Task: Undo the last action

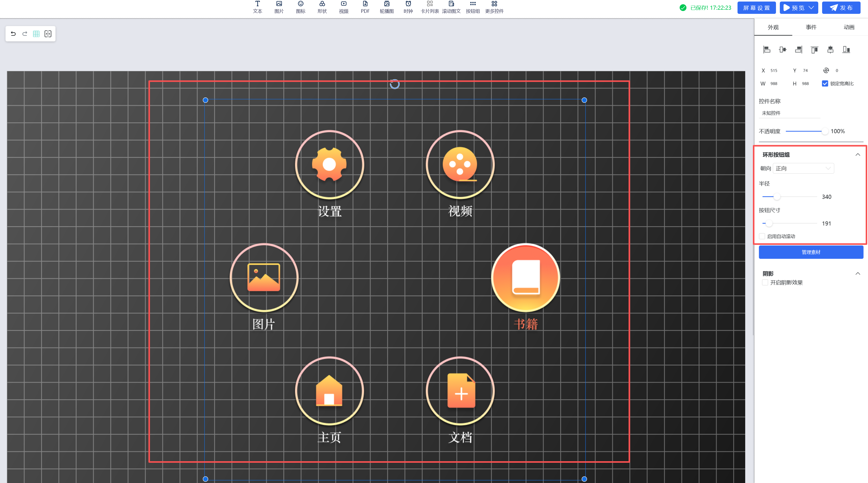Action: point(13,34)
